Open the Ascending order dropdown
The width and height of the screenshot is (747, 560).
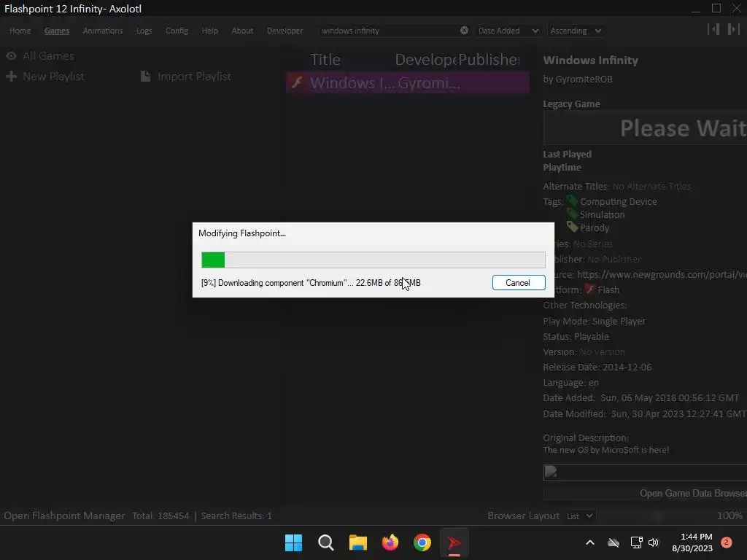(x=576, y=31)
